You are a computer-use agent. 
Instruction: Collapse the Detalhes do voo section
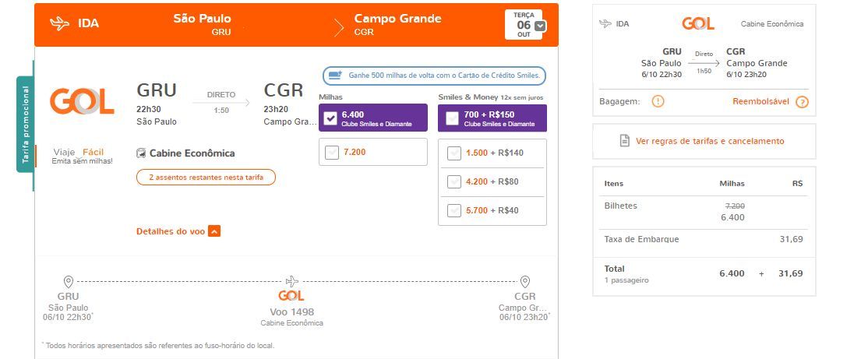pyautogui.click(x=214, y=231)
